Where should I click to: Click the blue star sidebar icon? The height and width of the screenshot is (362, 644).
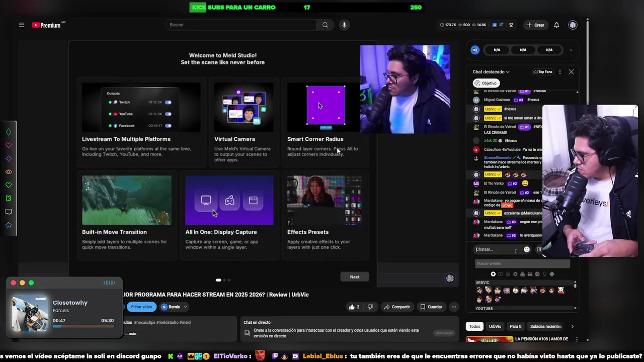pyautogui.click(x=9, y=225)
